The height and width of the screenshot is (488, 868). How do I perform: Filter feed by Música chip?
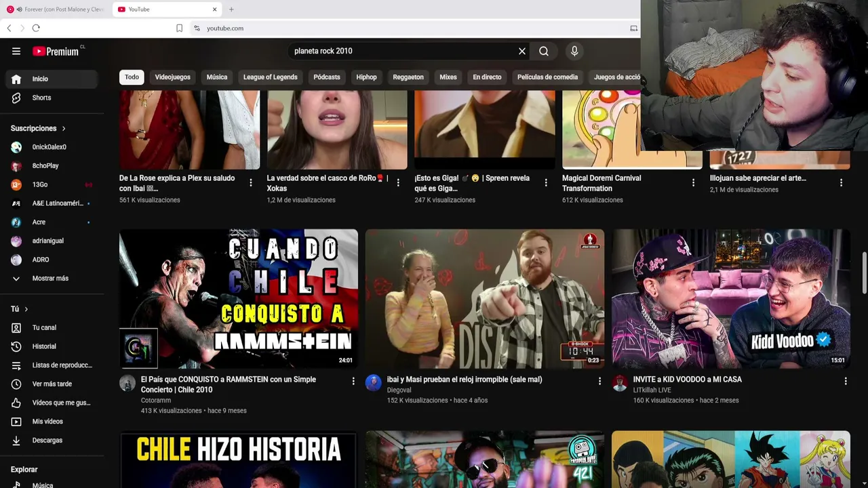pyautogui.click(x=217, y=77)
